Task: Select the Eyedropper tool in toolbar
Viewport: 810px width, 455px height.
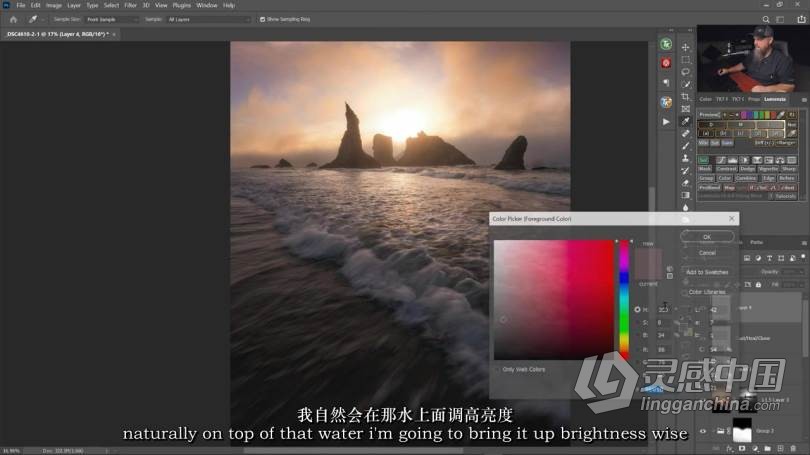Action: [685, 121]
